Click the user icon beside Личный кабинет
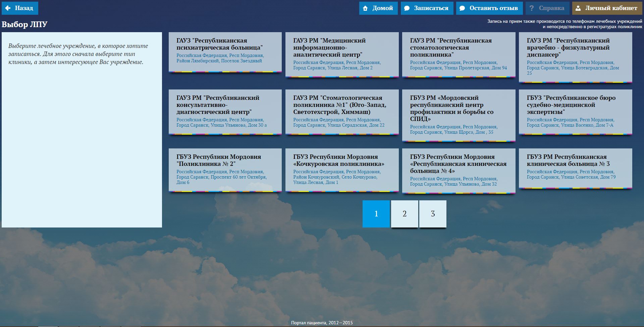Image resolution: width=644 pixels, height=327 pixels. pos(578,8)
